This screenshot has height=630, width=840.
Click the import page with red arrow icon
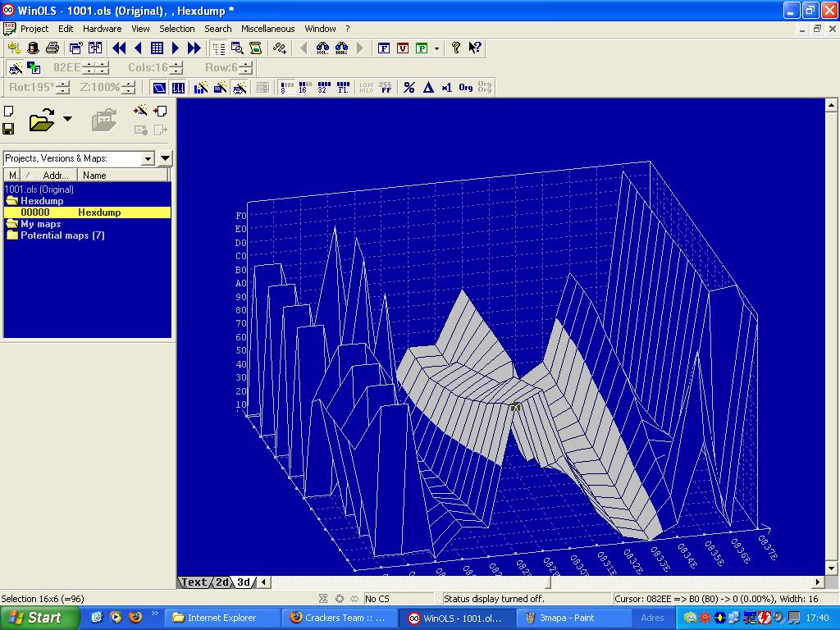point(160,111)
